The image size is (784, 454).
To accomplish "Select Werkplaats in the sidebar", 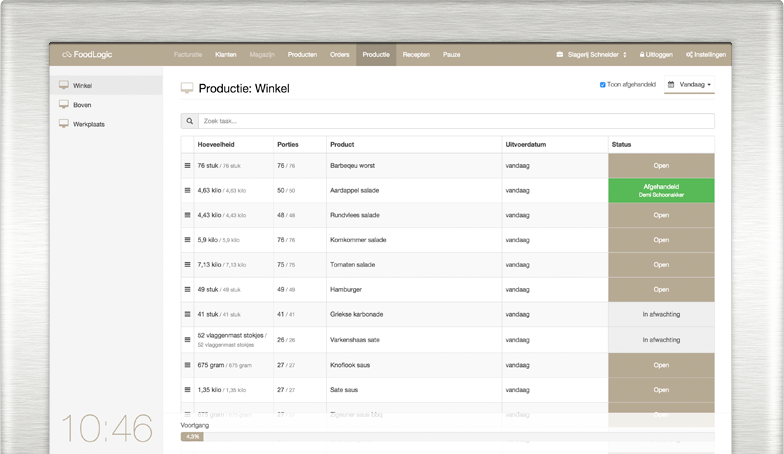I will click(106, 124).
